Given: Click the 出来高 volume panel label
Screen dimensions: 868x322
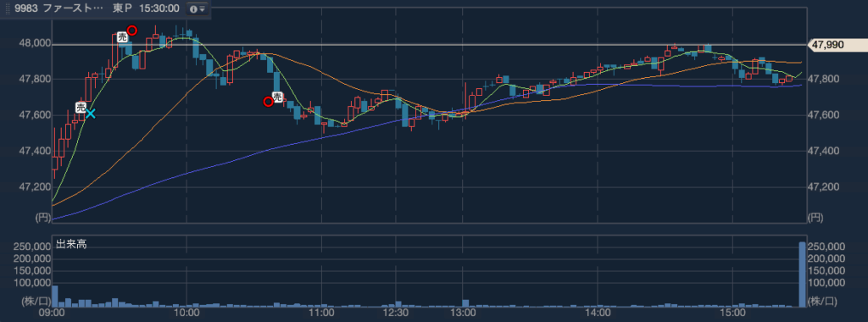Looking at the screenshot, I should point(70,244).
